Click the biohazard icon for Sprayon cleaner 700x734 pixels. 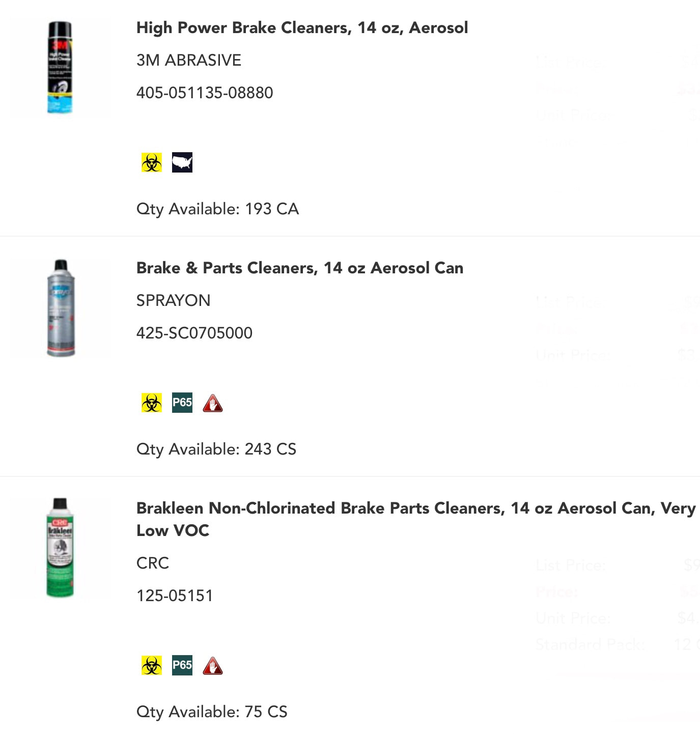[x=152, y=403]
